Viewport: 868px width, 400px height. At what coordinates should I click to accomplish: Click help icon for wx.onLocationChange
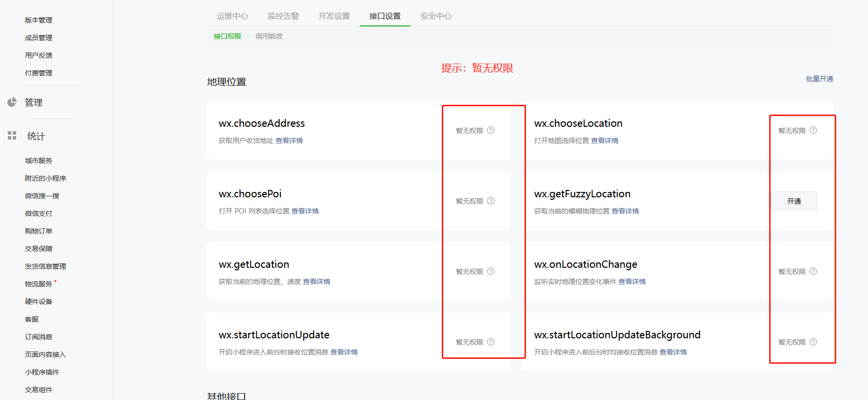click(813, 271)
